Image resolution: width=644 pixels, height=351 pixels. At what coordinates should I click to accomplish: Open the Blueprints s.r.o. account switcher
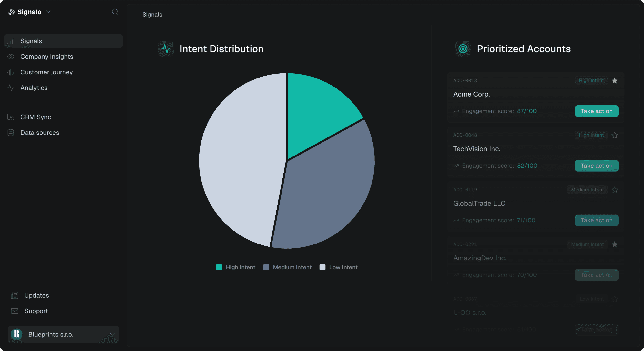pyautogui.click(x=63, y=334)
